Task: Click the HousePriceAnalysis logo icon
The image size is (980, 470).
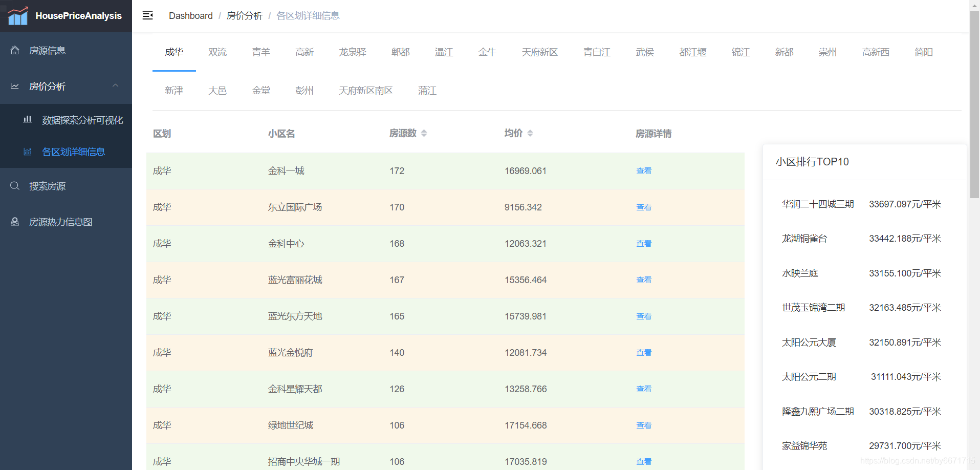Action: 17,15
